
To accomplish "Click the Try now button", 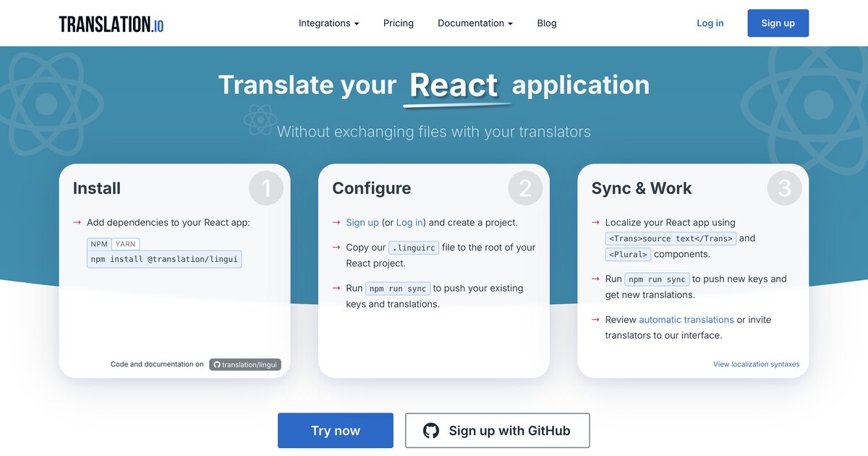I will pyautogui.click(x=336, y=431).
